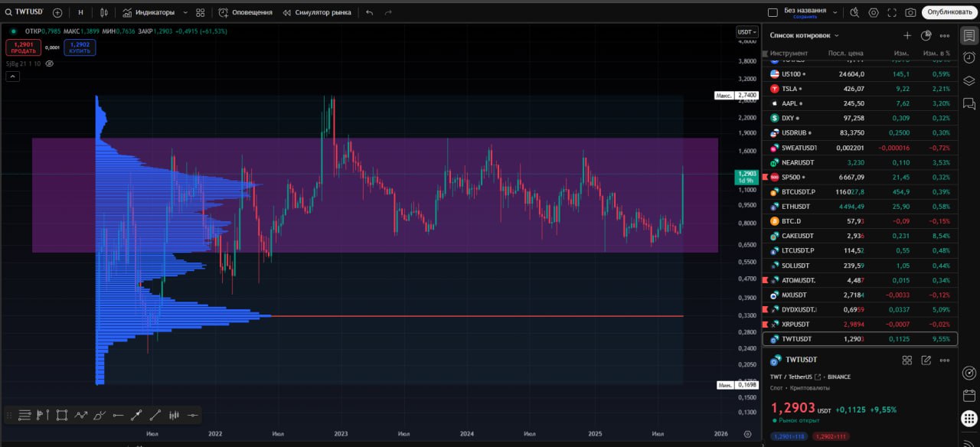Click the Сохранить link under layout name
This screenshot has width=980, height=447.
click(805, 17)
